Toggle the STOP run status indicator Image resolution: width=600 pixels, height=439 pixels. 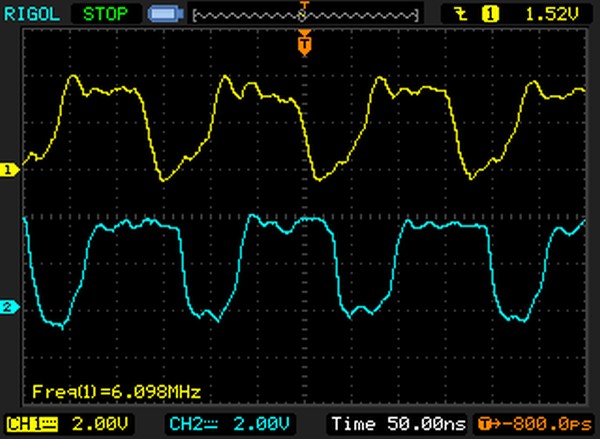click(x=99, y=14)
